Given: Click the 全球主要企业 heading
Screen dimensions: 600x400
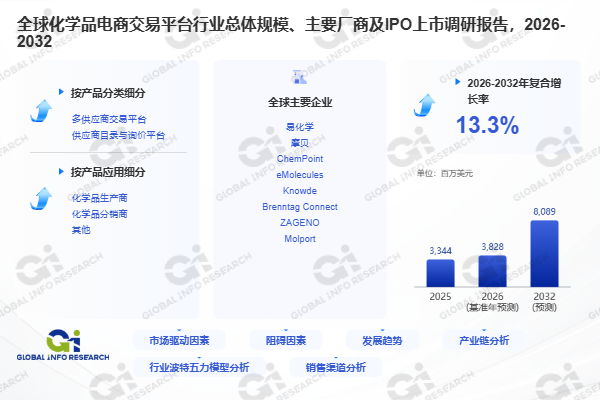Looking at the screenshot, I should pyautogui.click(x=300, y=102).
